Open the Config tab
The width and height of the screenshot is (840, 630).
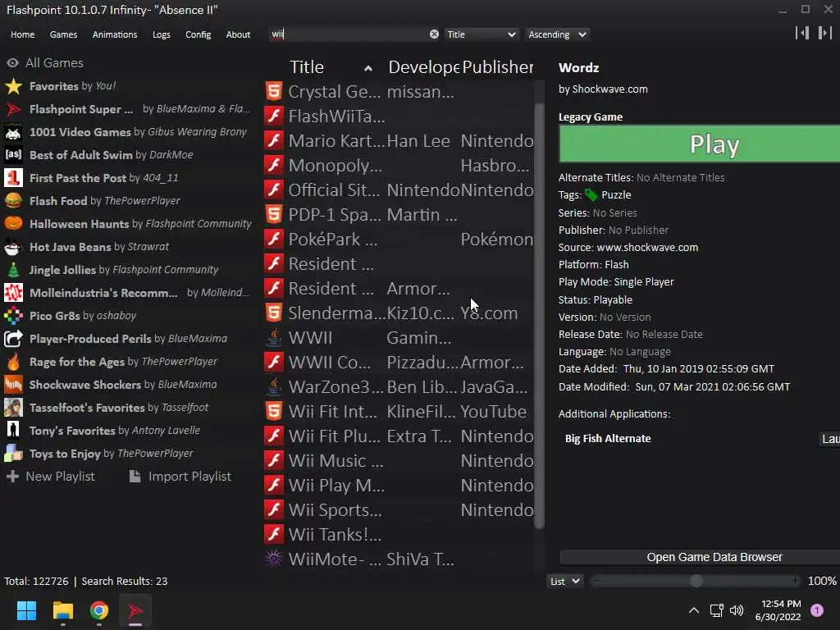click(x=199, y=34)
